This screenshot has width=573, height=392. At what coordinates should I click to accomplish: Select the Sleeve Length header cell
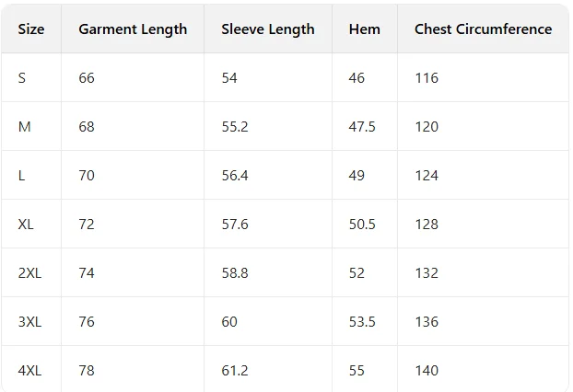[x=268, y=29]
